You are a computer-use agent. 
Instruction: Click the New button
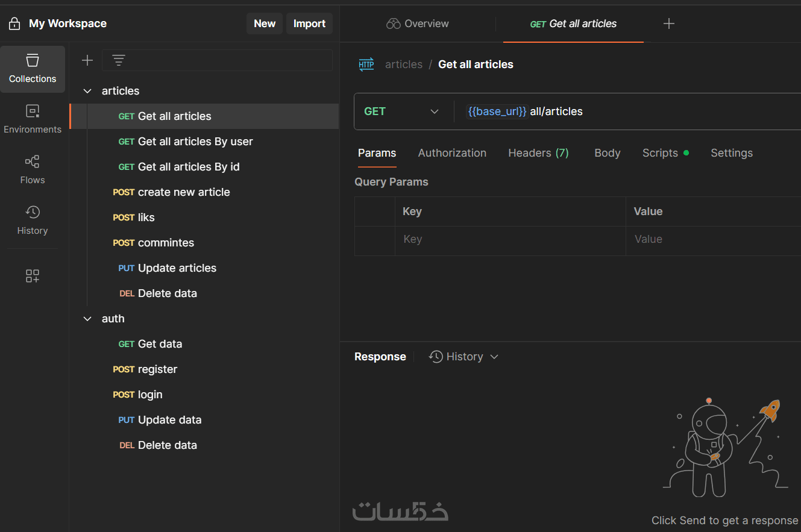[265, 23]
